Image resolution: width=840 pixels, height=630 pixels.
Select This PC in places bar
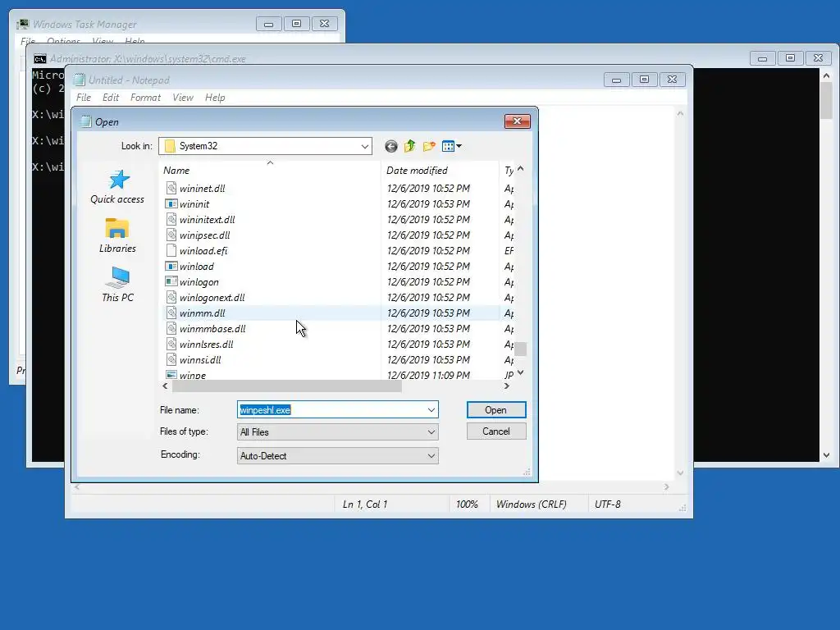117,285
